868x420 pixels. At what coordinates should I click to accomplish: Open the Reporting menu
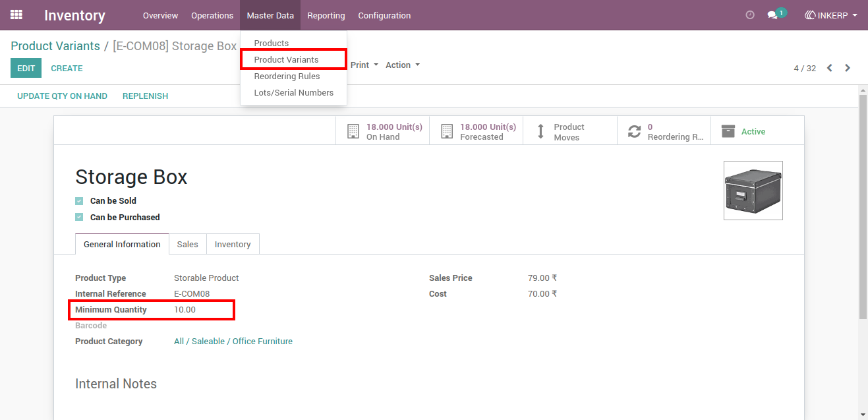[326, 15]
